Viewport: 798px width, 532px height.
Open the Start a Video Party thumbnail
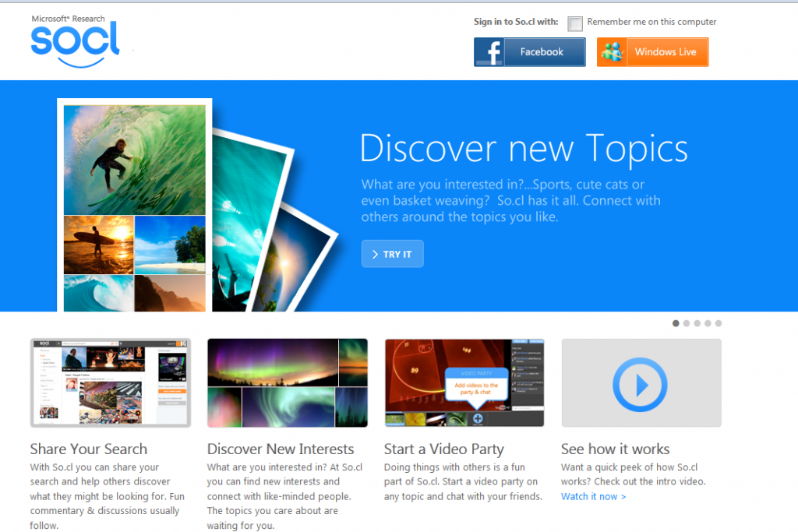(464, 383)
